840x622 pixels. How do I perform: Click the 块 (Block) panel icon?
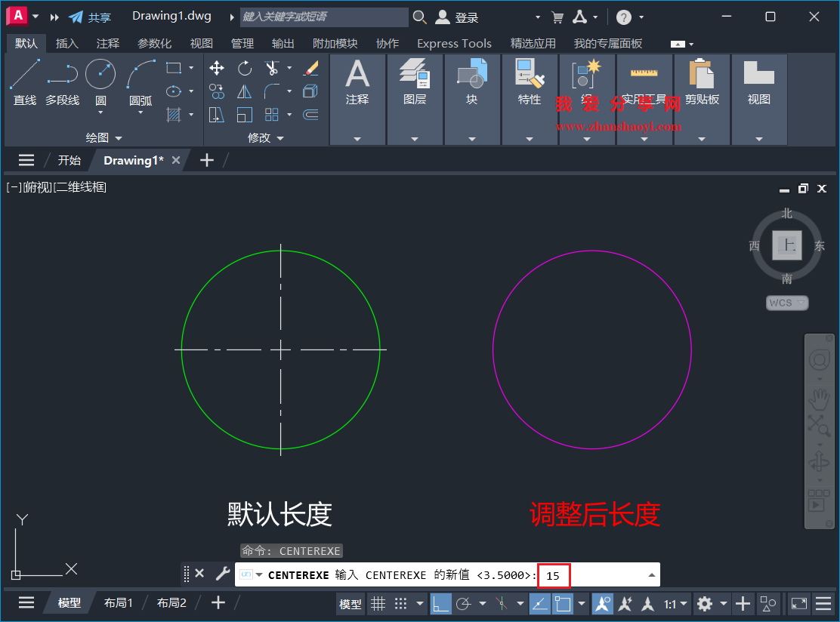[472, 75]
